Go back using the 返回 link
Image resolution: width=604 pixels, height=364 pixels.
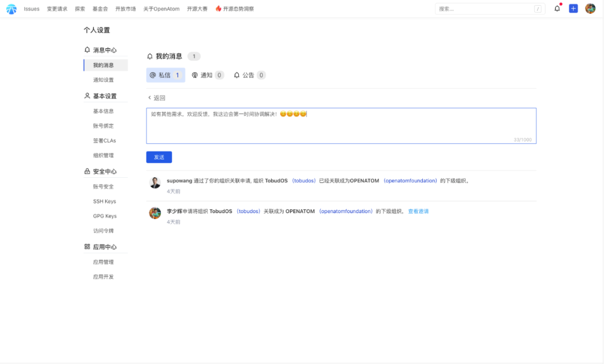click(x=157, y=98)
